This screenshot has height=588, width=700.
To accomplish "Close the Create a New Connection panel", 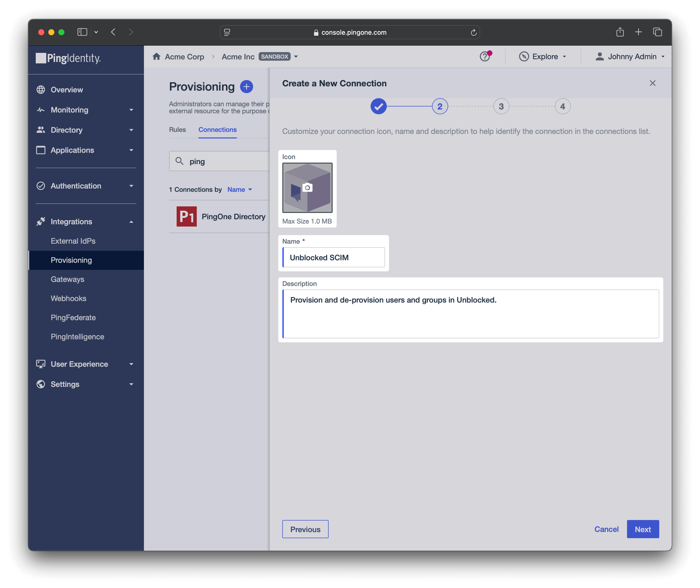I will pyautogui.click(x=652, y=83).
